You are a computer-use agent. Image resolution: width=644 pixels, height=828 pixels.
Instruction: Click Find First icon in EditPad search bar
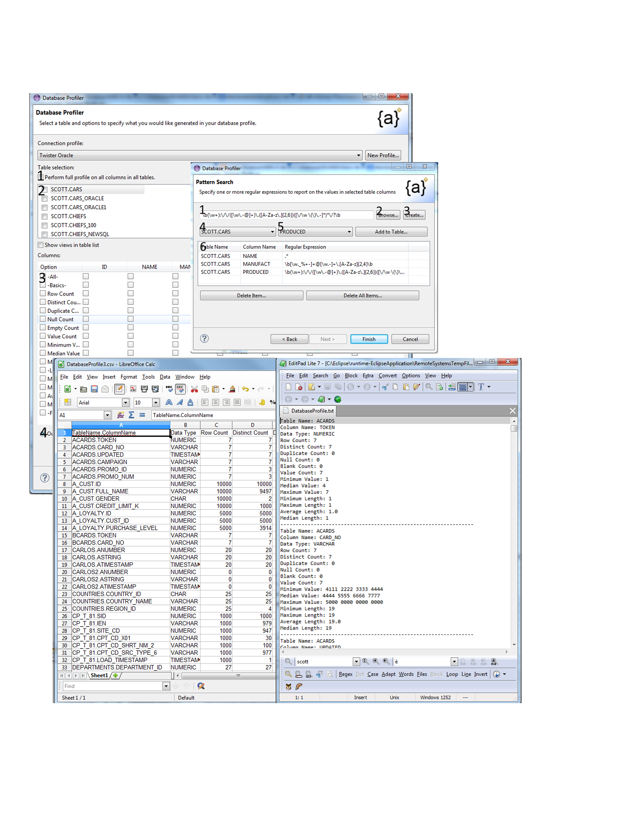365,662
